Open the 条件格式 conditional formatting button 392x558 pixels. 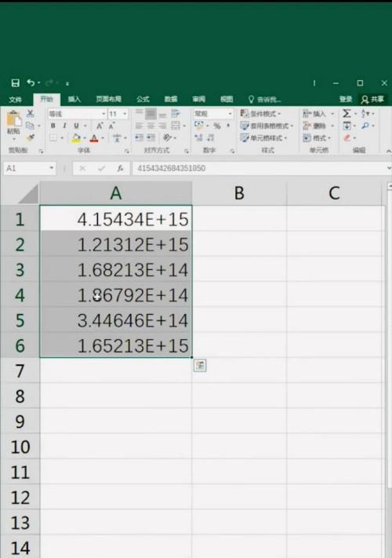click(x=260, y=114)
